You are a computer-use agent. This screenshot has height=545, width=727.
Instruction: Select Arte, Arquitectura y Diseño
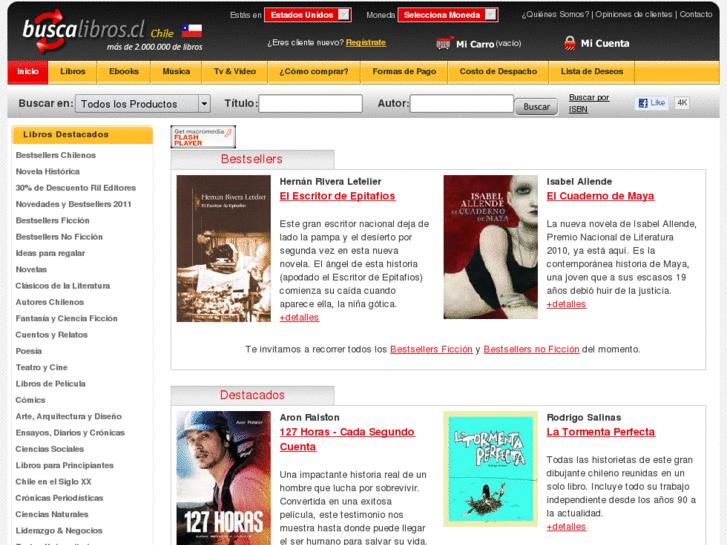[x=69, y=416]
